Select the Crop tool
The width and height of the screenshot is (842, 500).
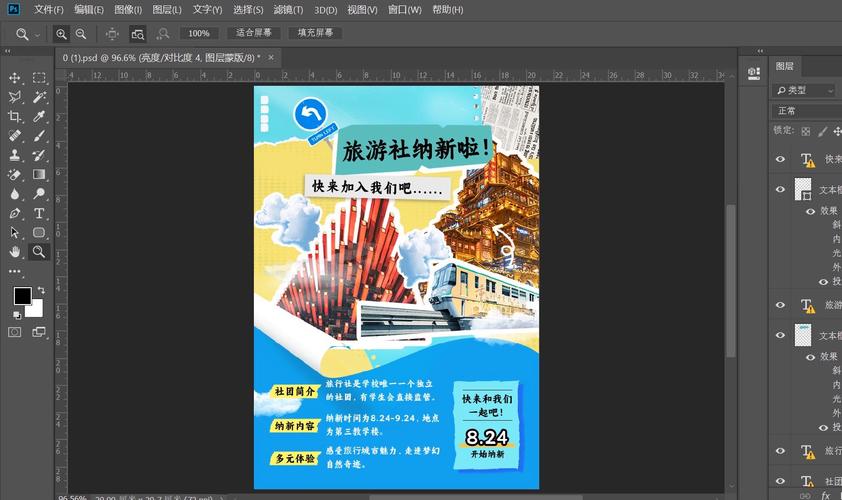pyautogui.click(x=14, y=117)
